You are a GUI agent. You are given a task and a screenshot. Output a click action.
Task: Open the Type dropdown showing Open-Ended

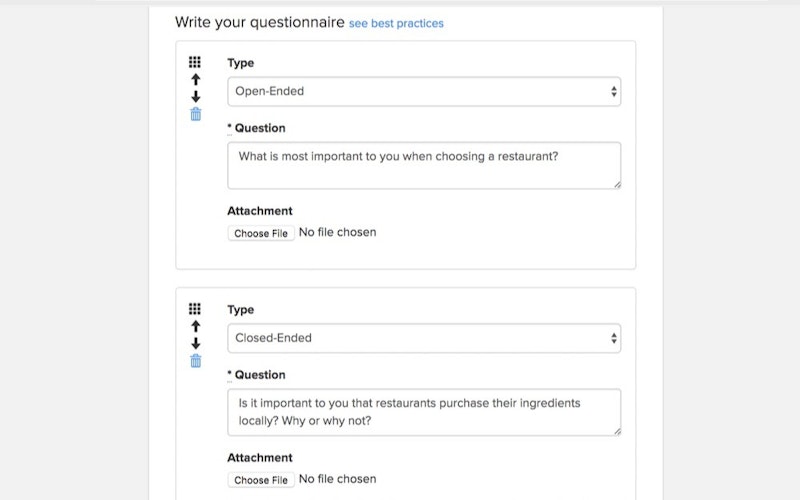coord(423,91)
